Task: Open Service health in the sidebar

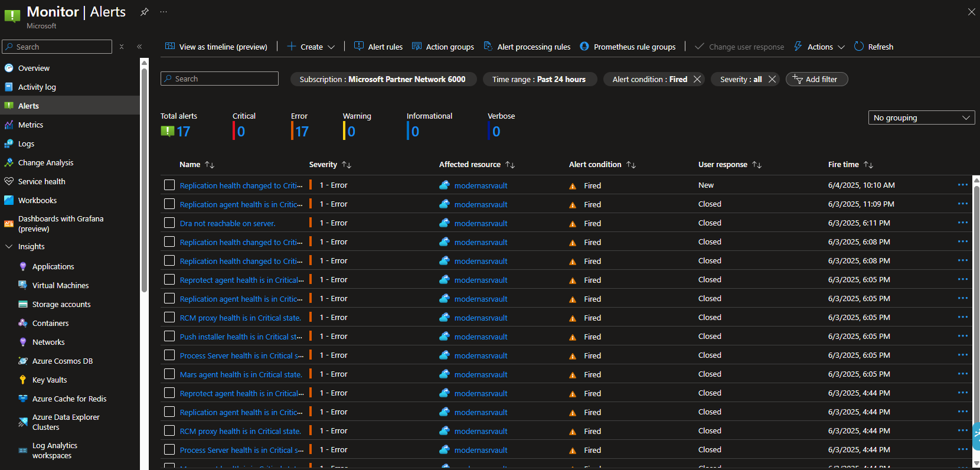Action: 41,181
